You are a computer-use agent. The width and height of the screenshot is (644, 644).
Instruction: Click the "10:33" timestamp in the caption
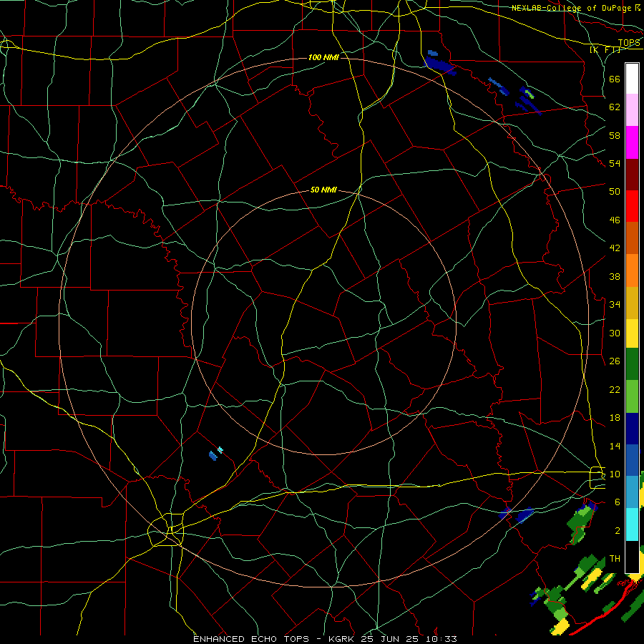click(441, 639)
